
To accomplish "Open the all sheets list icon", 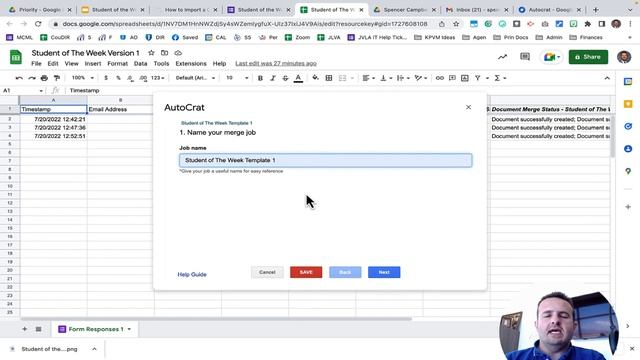I will 38,329.
